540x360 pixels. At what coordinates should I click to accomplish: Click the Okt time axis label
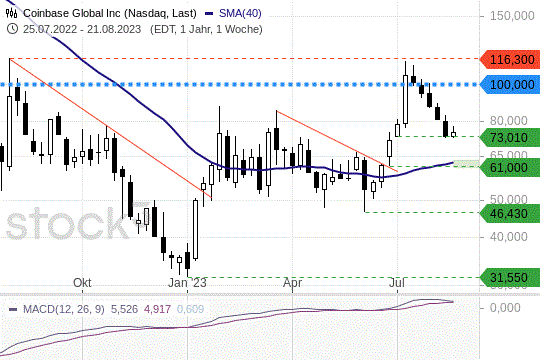tap(82, 283)
